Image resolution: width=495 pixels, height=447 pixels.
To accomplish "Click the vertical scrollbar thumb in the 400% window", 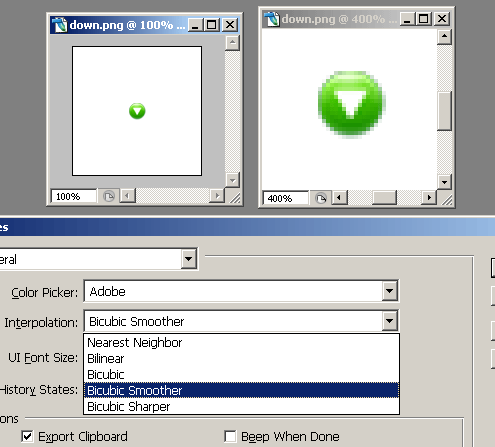I will point(444,111).
